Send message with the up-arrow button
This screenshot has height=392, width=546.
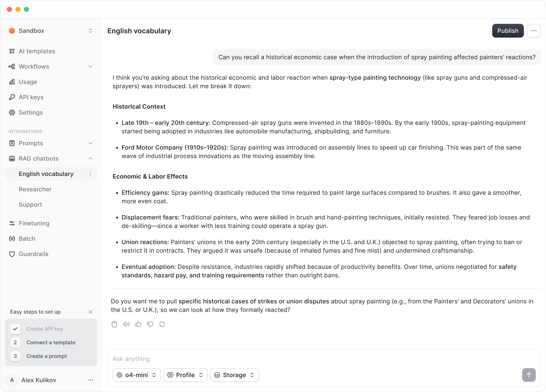[x=529, y=375]
